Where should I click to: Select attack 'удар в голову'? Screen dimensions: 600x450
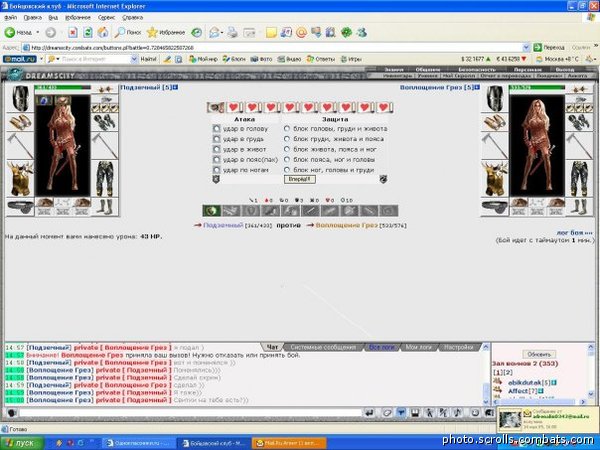(217, 129)
